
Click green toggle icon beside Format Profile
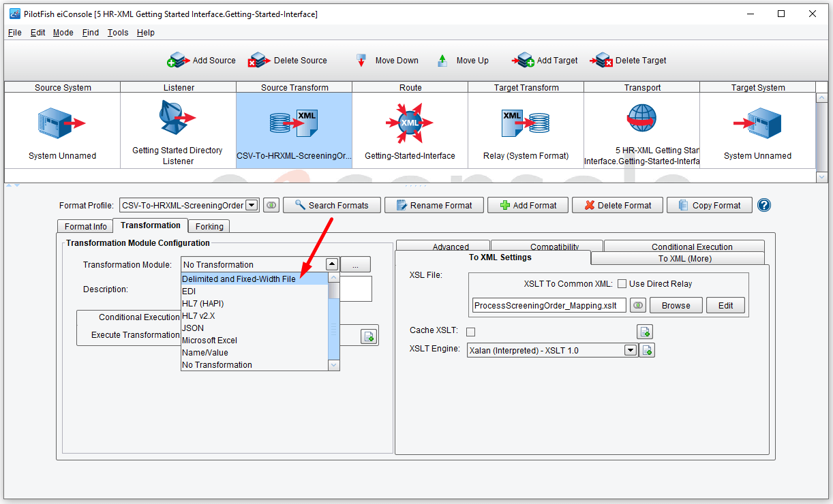(x=271, y=205)
